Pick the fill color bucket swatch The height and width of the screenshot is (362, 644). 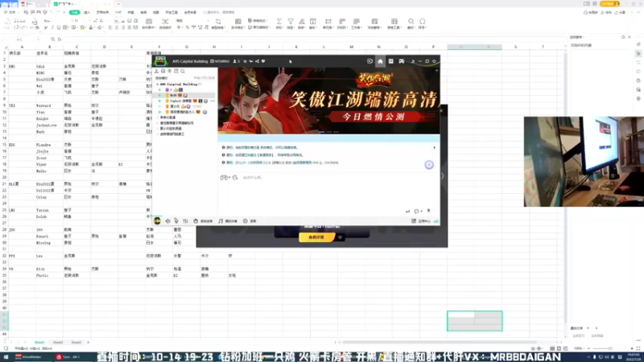click(82, 27)
